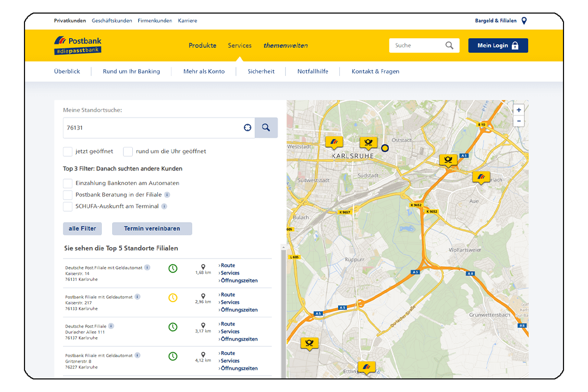Open Privatkunden link
The height and width of the screenshot is (392, 588).
click(x=70, y=21)
